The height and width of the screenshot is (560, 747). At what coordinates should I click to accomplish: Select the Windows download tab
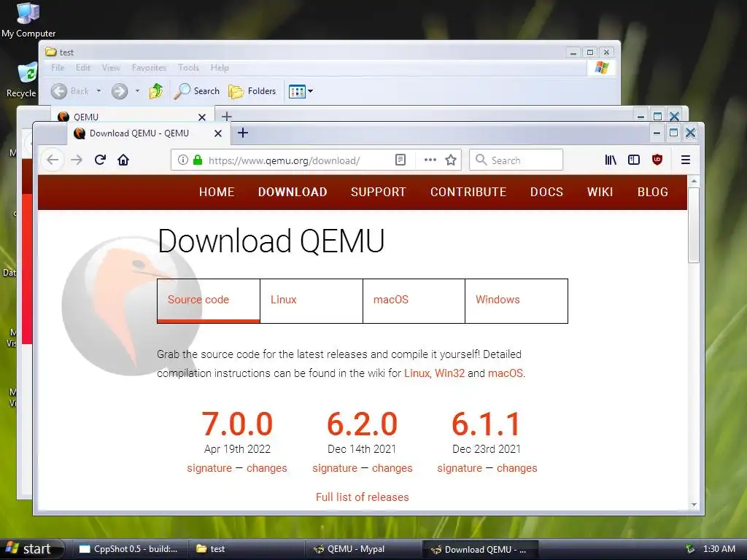516,300
